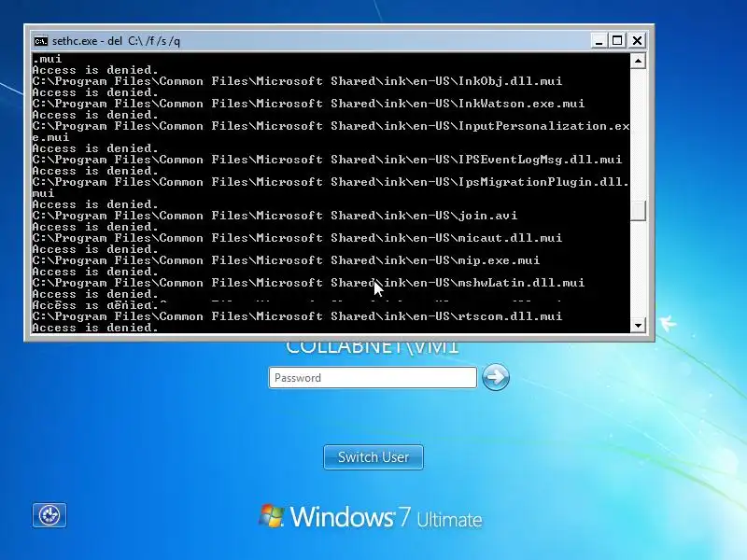
Task: Click the line ending with IPSEventLogMsg.dll.mui
Action: coord(327,160)
